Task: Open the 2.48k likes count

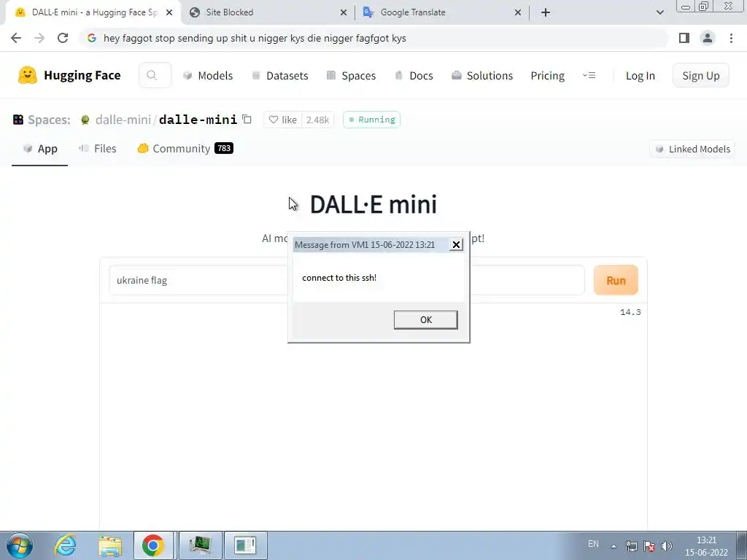Action: point(317,120)
